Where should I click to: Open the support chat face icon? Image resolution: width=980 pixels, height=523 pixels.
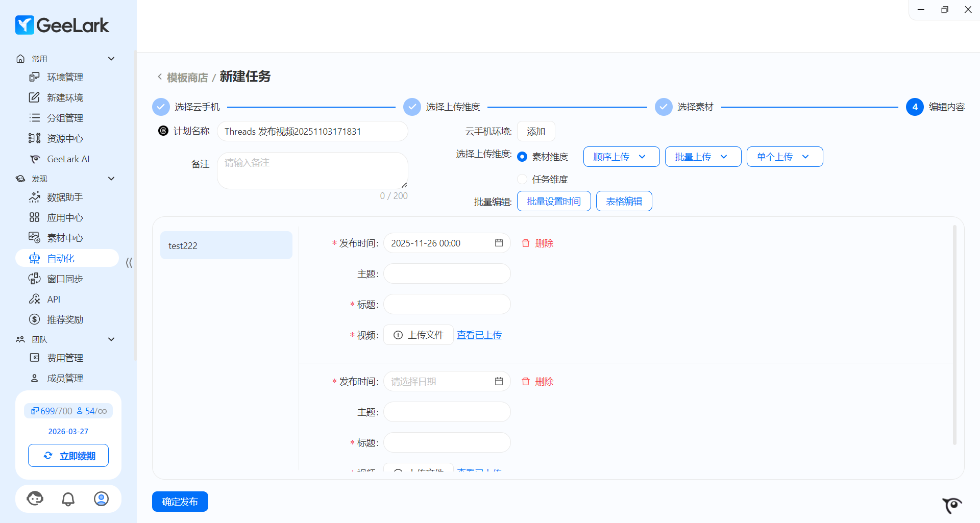[35, 499]
